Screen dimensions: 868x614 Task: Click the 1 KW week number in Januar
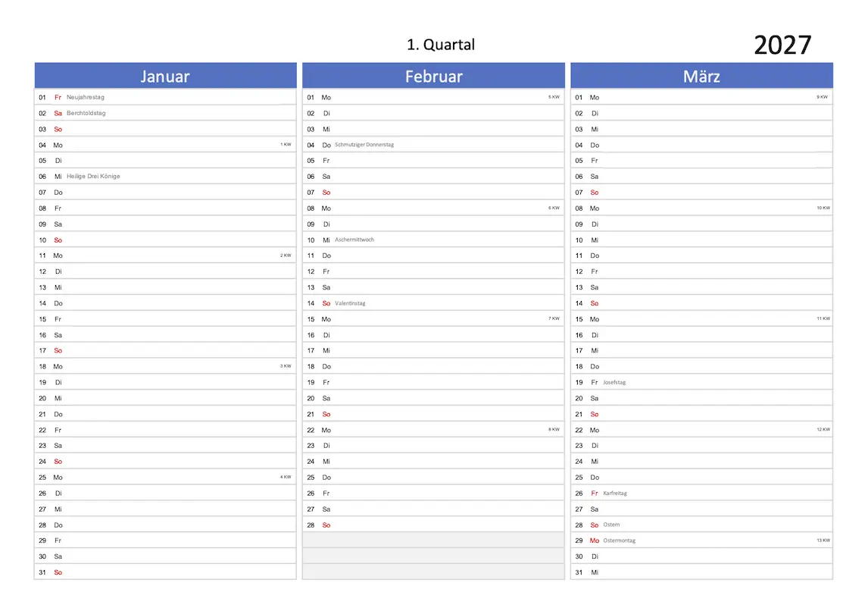286,144
